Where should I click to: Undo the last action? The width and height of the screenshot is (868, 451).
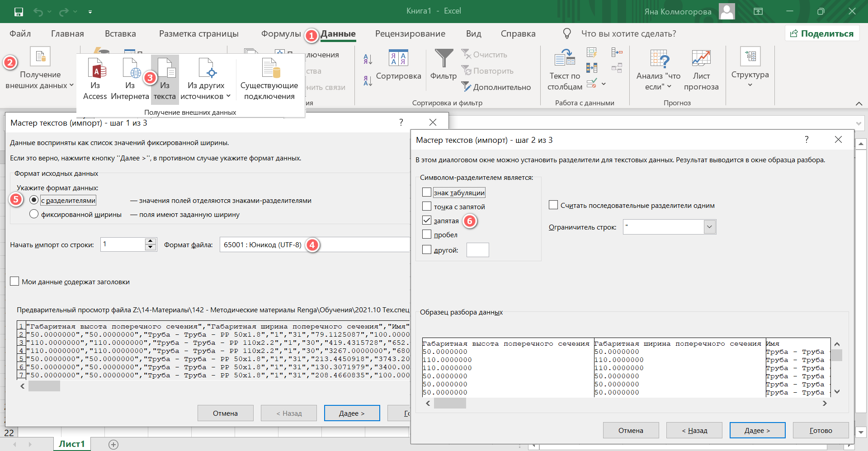pos(38,12)
